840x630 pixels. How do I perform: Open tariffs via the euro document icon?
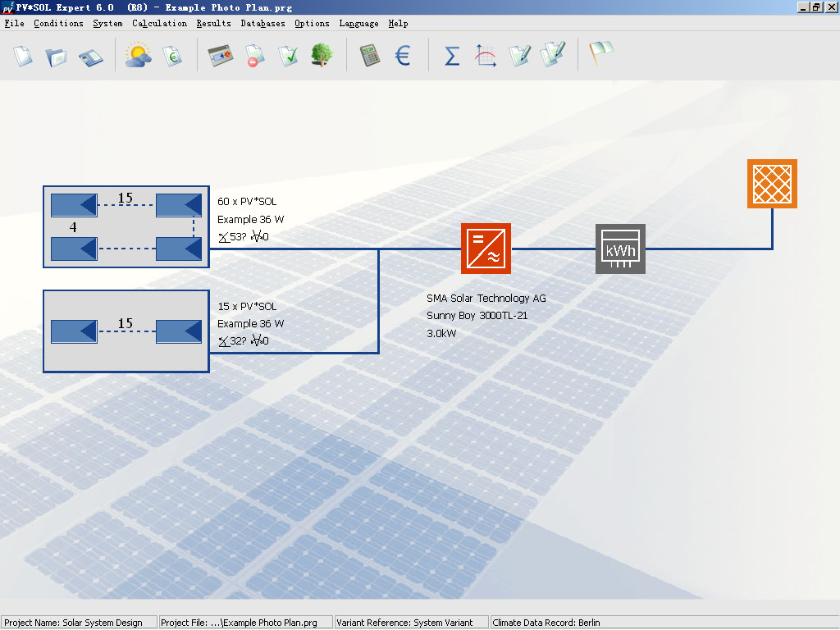coord(172,56)
